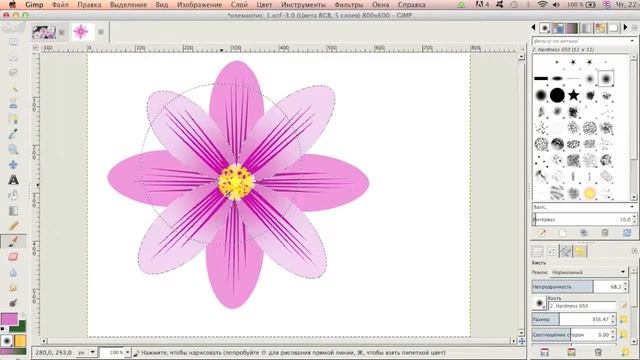
Task: Click the edit brush icon beside brush name
Action: [624, 305]
